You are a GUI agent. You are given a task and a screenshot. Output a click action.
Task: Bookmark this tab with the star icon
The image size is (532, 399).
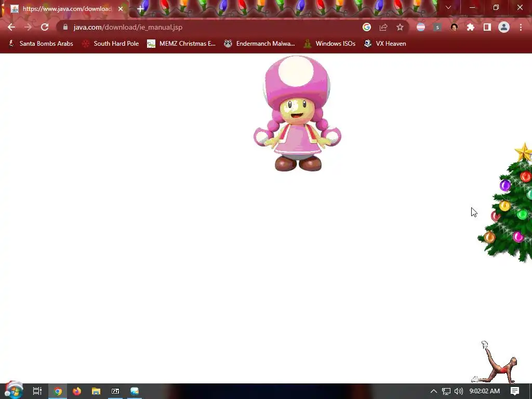click(400, 27)
